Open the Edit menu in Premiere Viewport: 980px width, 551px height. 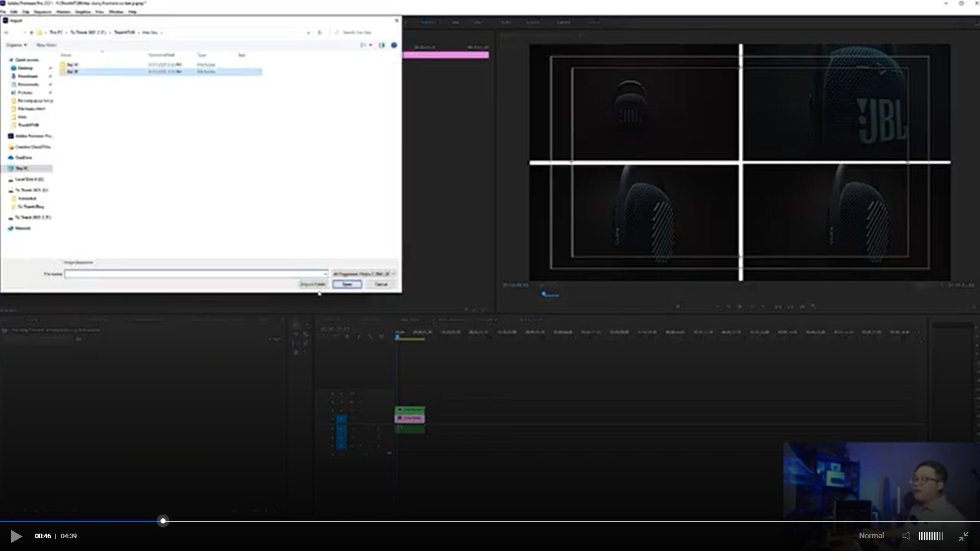pos(14,12)
